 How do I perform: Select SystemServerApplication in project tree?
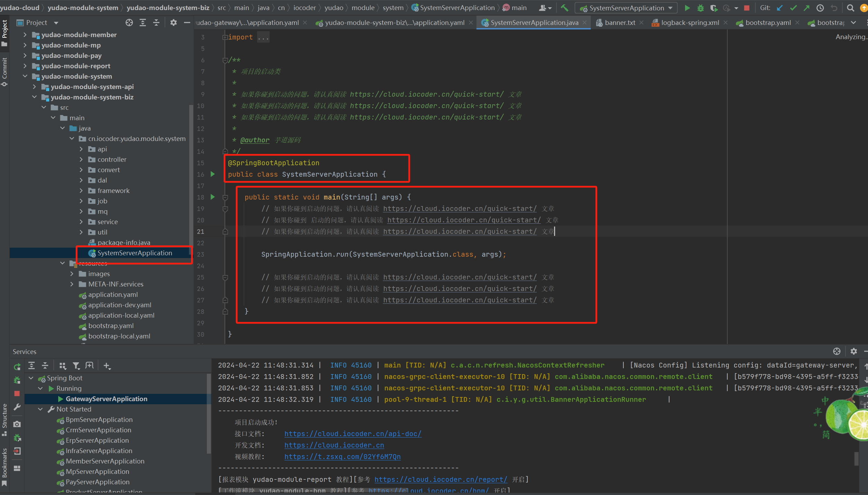(135, 253)
